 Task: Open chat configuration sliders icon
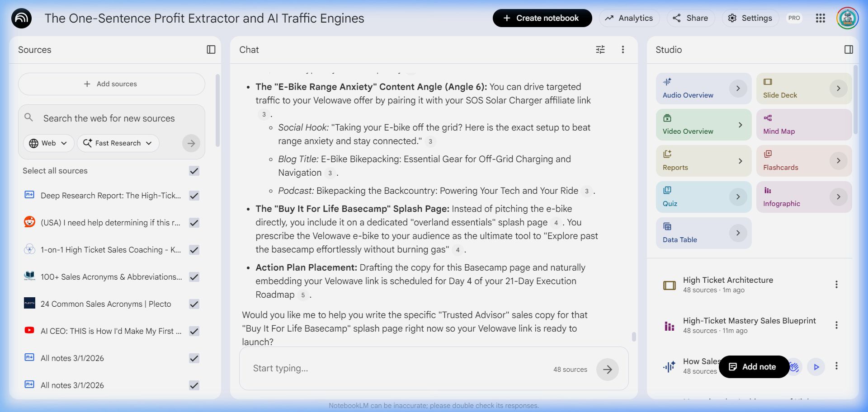click(x=600, y=50)
